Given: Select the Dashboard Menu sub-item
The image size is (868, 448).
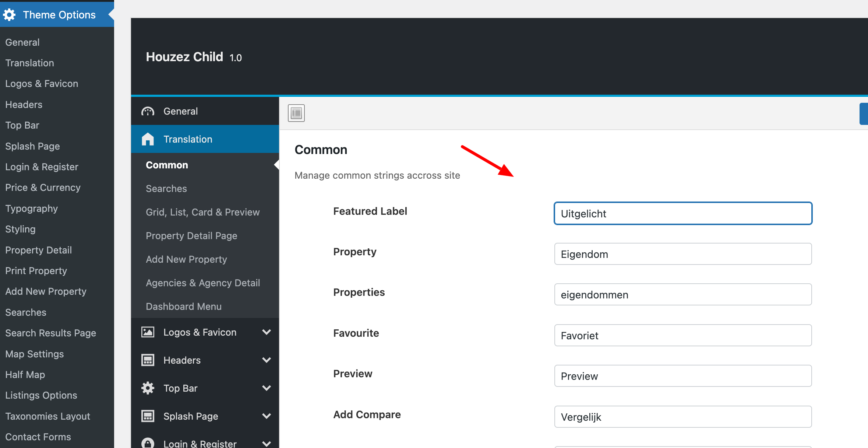Looking at the screenshot, I should click(183, 307).
